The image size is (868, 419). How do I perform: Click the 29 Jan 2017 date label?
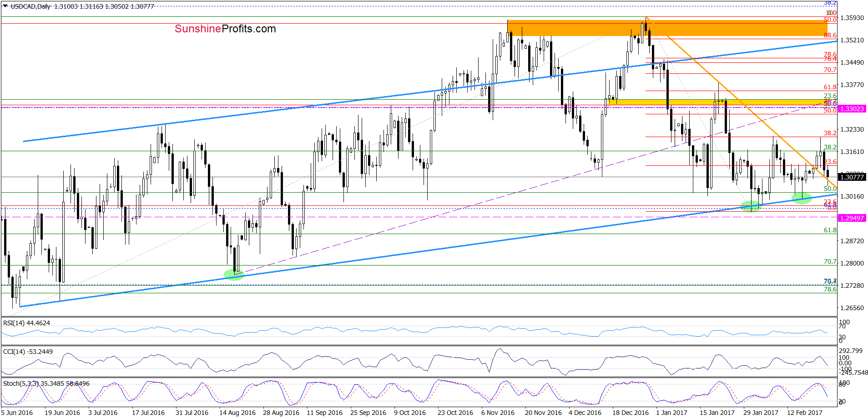point(761,413)
